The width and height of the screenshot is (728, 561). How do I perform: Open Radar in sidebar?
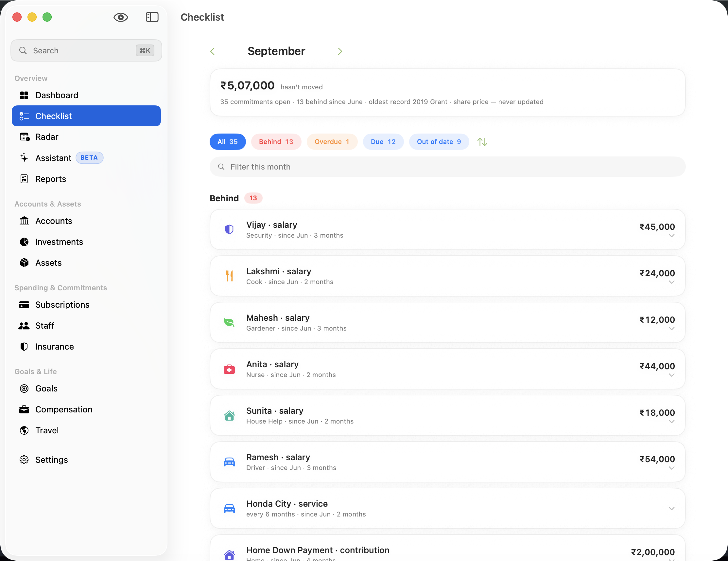tap(86, 137)
